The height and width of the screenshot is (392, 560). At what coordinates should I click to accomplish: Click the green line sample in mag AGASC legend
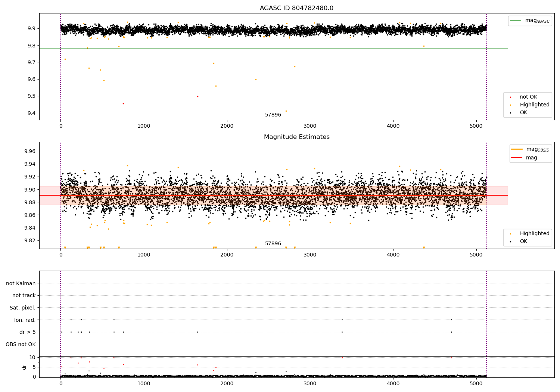(516, 21)
